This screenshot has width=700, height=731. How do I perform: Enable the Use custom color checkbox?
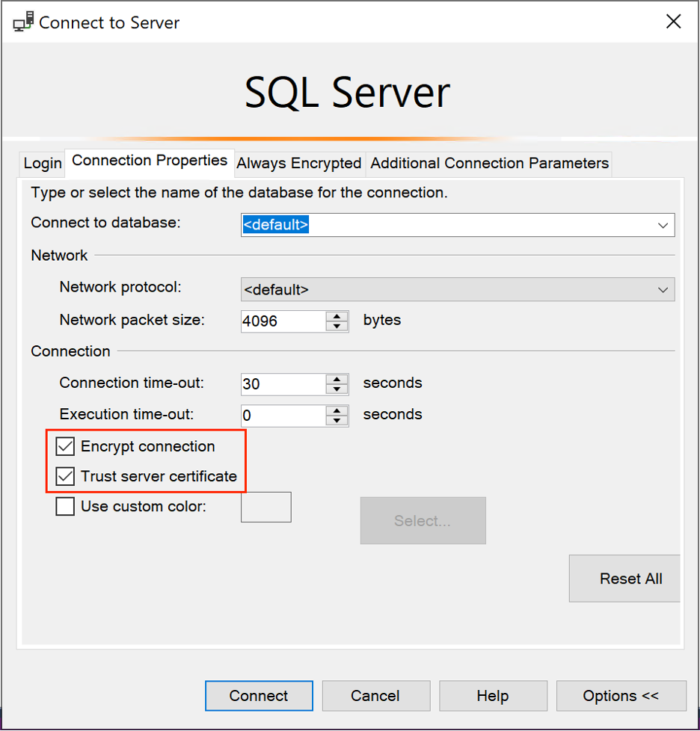coord(66,507)
